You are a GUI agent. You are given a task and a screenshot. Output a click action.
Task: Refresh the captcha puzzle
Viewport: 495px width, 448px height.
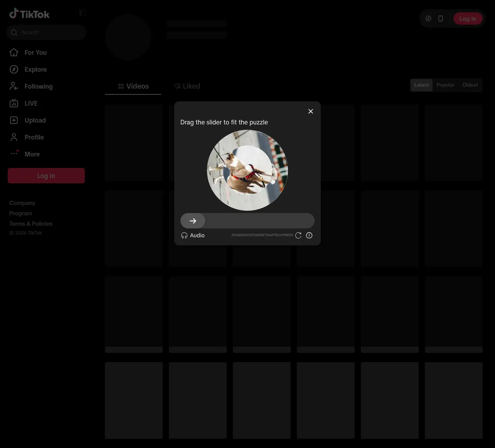(298, 235)
